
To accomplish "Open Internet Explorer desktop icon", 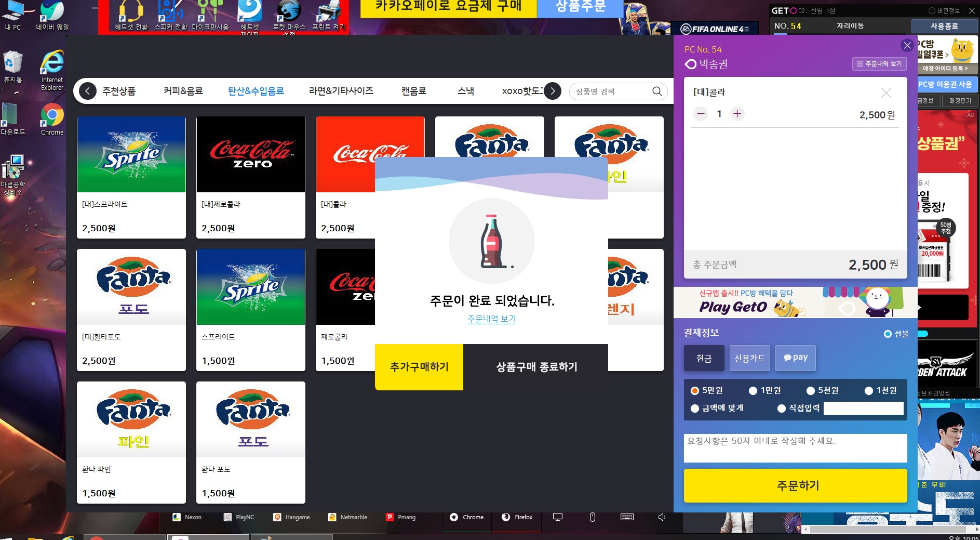I will (x=52, y=71).
